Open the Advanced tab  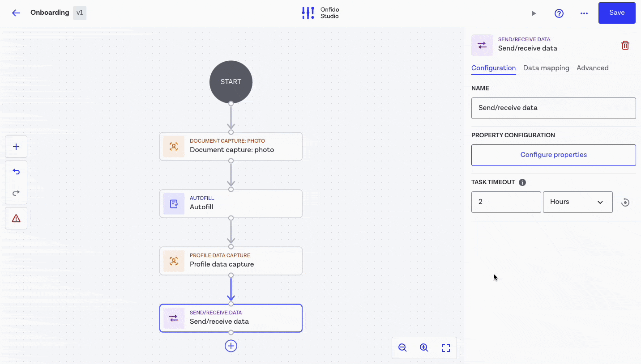coord(592,68)
